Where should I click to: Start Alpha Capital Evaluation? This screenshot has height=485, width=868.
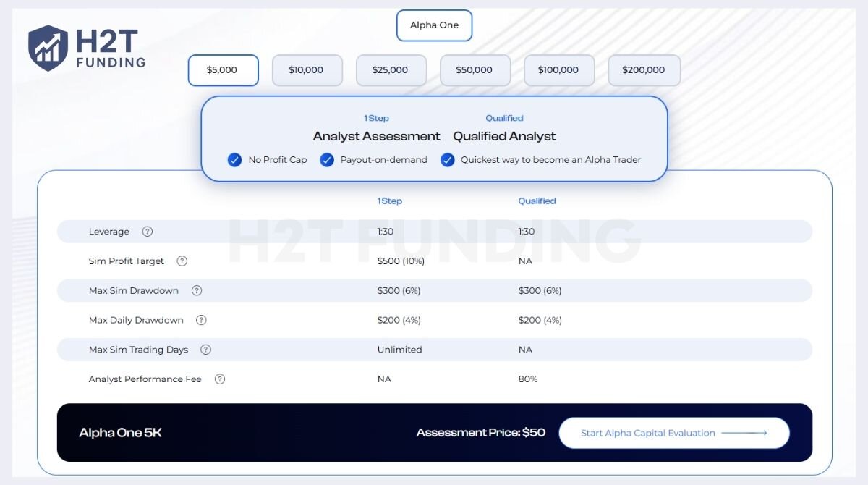pyautogui.click(x=673, y=433)
